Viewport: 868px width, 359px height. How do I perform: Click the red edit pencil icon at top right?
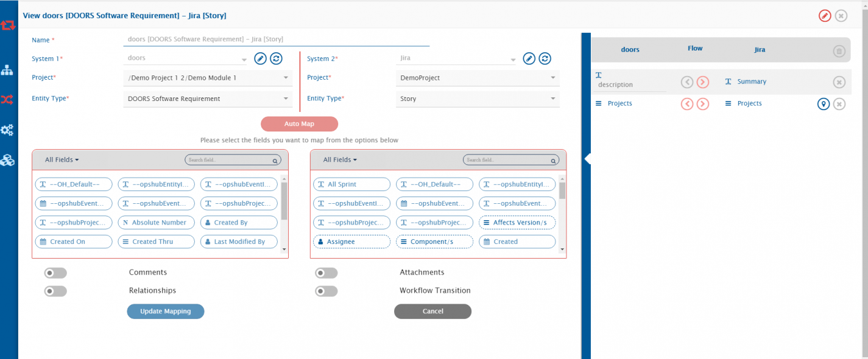(825, 16)
